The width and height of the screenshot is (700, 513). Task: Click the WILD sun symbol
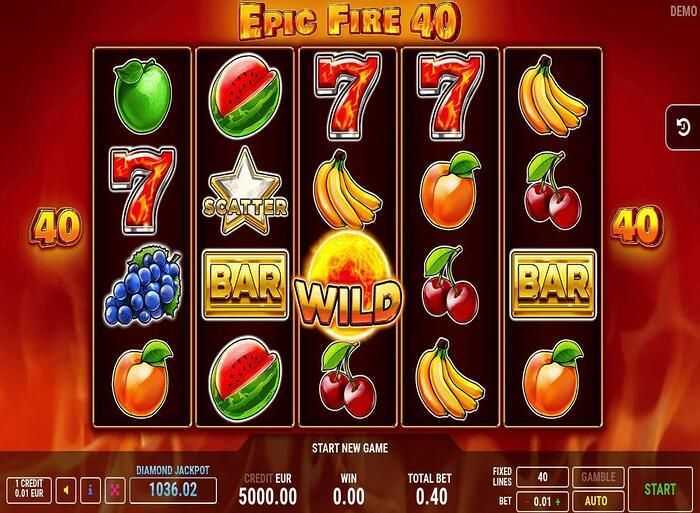[x=348, y=285]
